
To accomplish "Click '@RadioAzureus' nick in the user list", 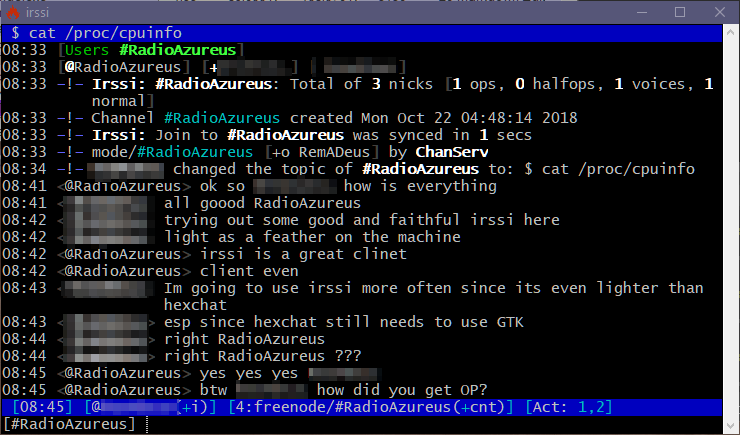I will (123, 67).
